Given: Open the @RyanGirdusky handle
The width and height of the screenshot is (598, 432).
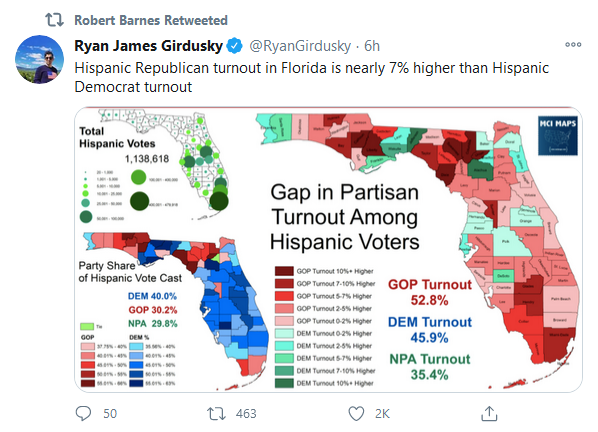Looking at the screenshot, I should coord(300,46).
